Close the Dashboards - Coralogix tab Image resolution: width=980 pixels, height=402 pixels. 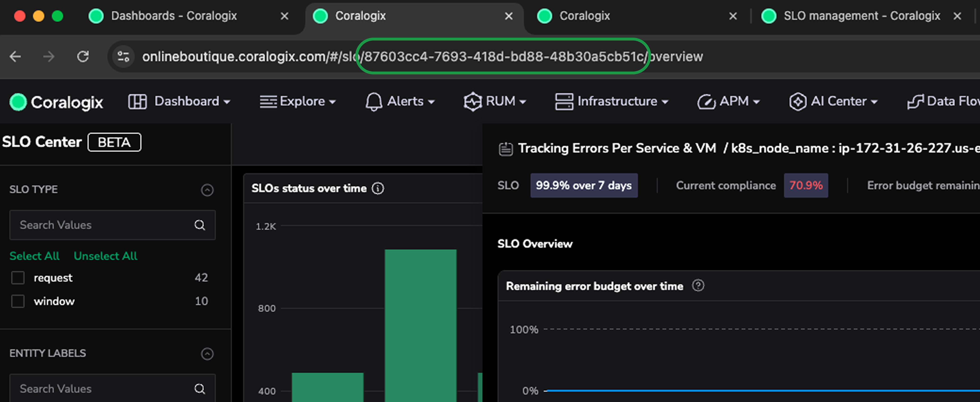pyautogui.click(x=284, y=16)
